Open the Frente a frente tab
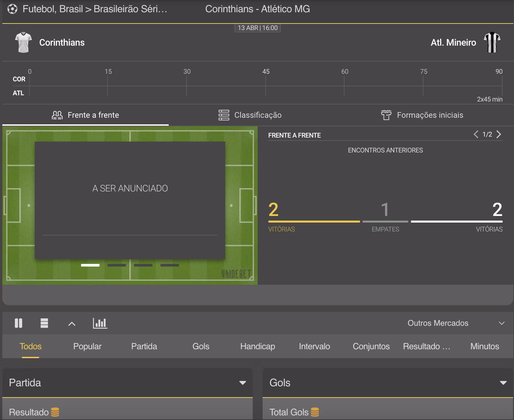The height and width of the screenshot is (420, 514). tap(85, 115)
